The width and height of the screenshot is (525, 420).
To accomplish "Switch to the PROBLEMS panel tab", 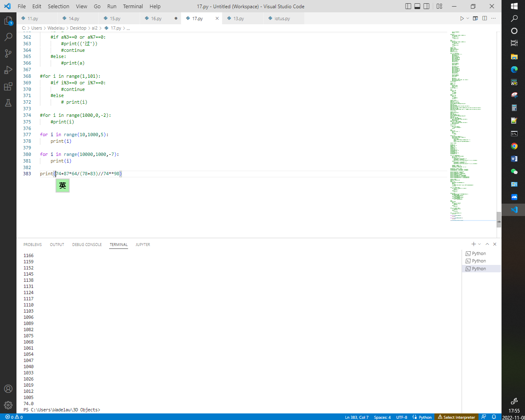I will pyautogui.click(x=33, y=245).
